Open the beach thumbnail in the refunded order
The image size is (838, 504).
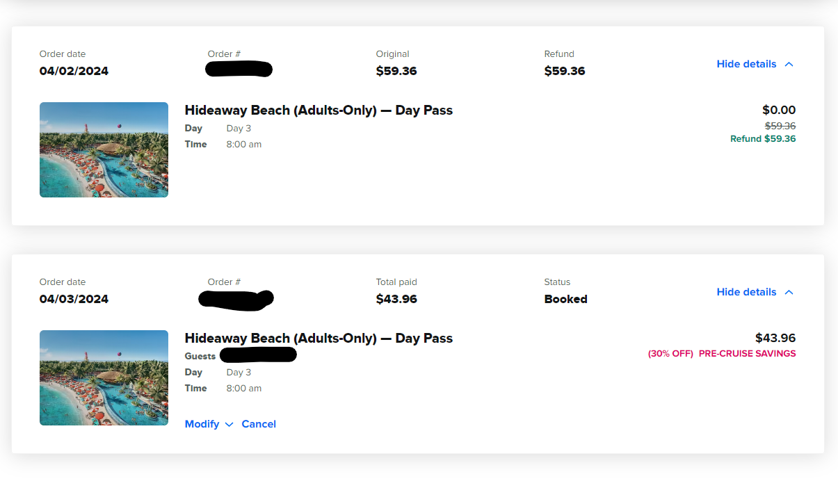[x=104, y=150]
